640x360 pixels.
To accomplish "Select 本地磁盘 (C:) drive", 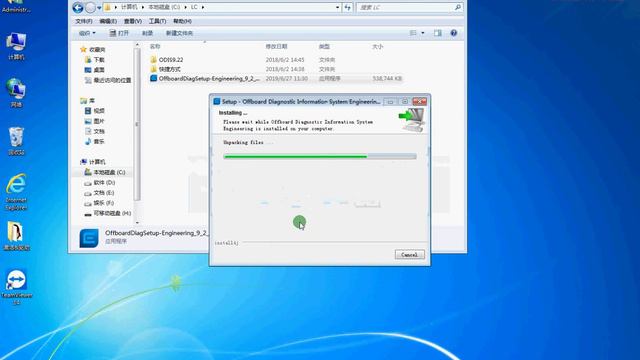I will click(105, 172).
